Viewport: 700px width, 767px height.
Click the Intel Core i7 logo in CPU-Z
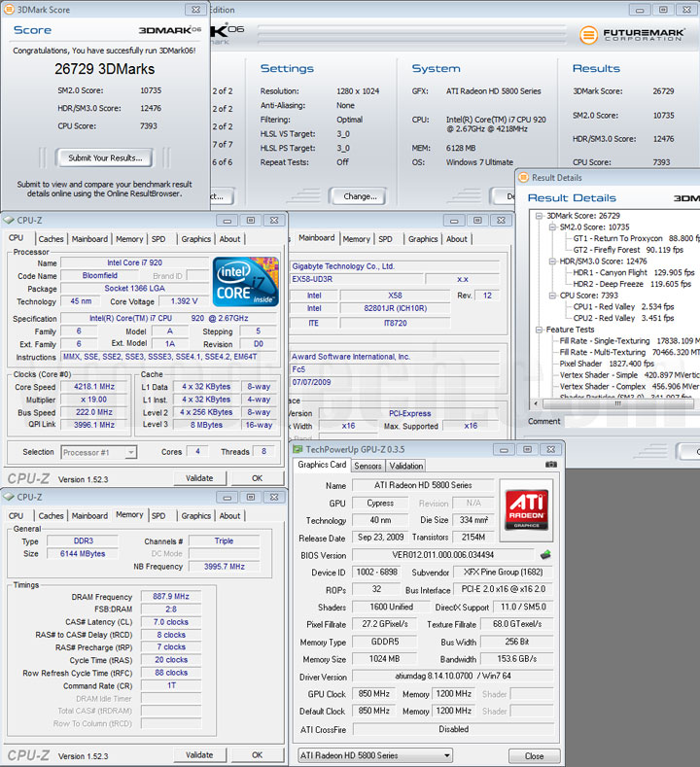coord(246,282)
